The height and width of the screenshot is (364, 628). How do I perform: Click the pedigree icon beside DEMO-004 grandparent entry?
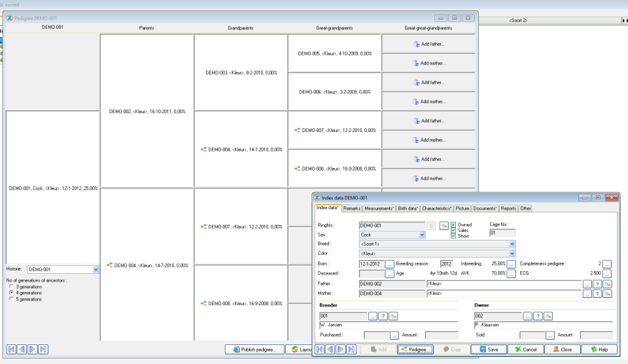point(204,149)
